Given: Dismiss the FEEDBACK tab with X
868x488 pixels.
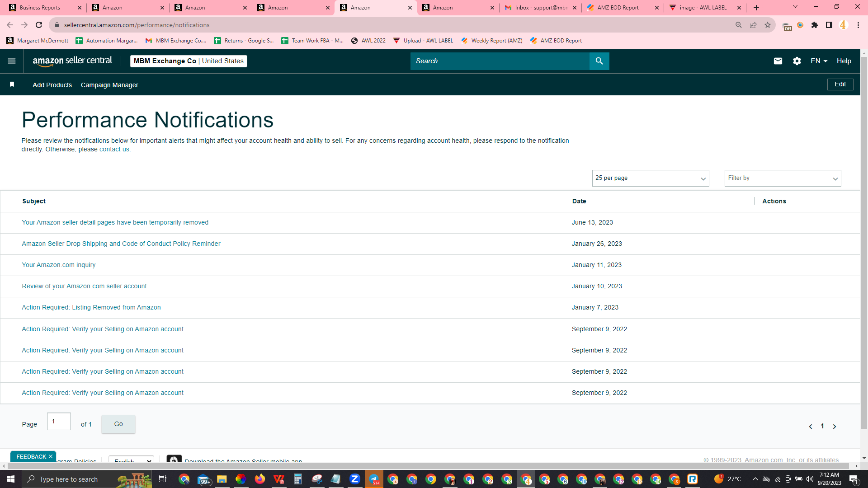Looking at the screenshot, I should click(51, 457).
